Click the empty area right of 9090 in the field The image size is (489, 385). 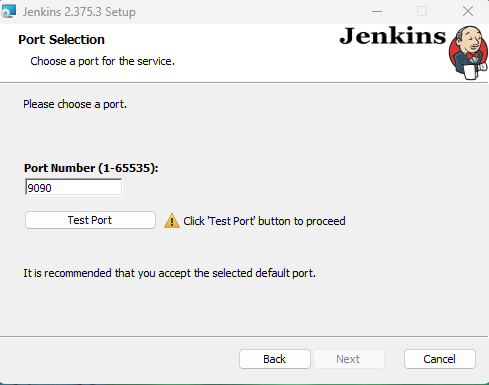pos(87,187)
